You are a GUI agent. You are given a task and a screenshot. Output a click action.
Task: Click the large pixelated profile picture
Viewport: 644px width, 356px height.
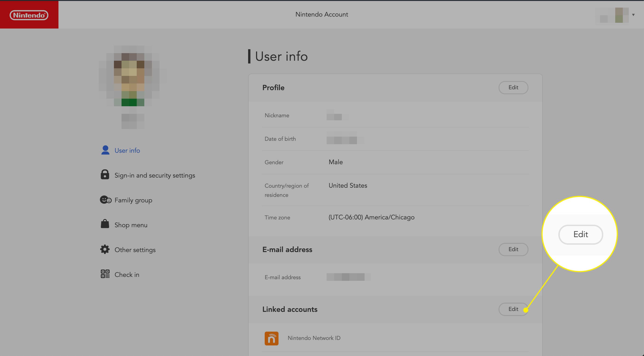click(133, 76)
